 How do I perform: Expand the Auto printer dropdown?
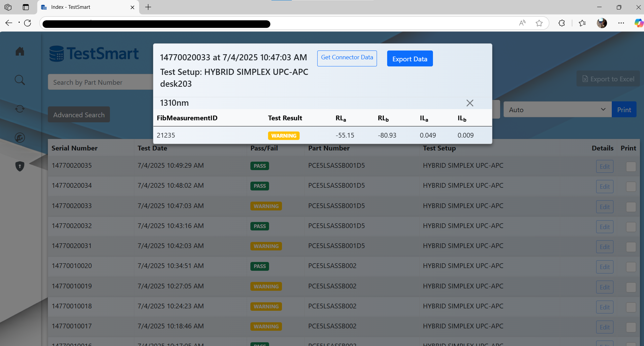[557, 109]
